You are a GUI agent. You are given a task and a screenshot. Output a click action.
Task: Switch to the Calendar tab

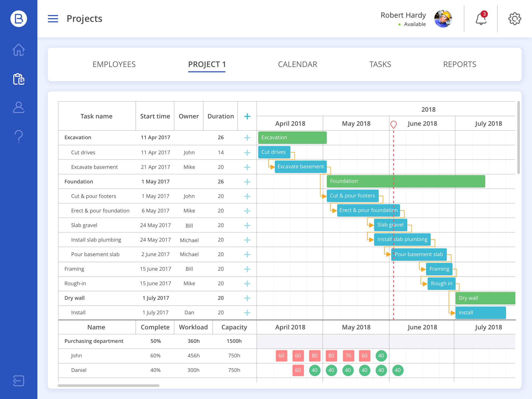(x=297, y=64)
